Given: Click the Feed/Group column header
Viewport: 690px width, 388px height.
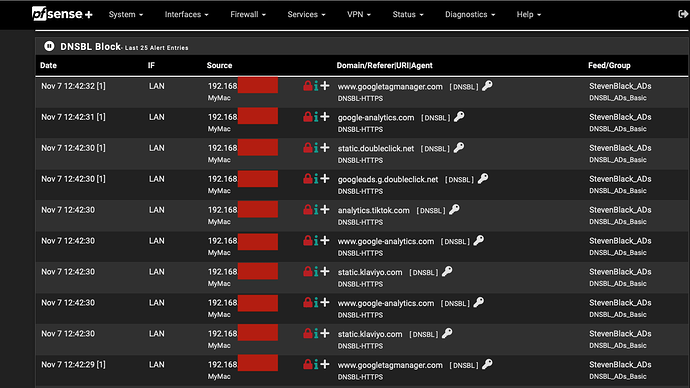Looking at the screenshot, I should point(609,66).
